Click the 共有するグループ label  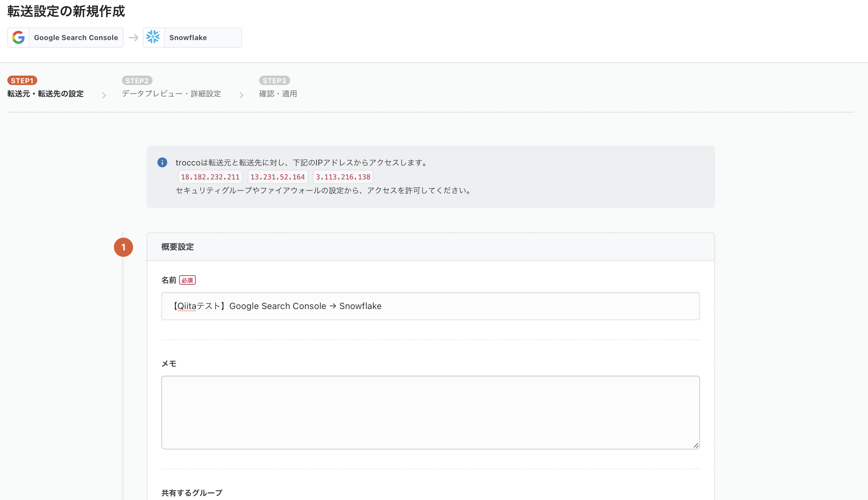pos(192,493)
